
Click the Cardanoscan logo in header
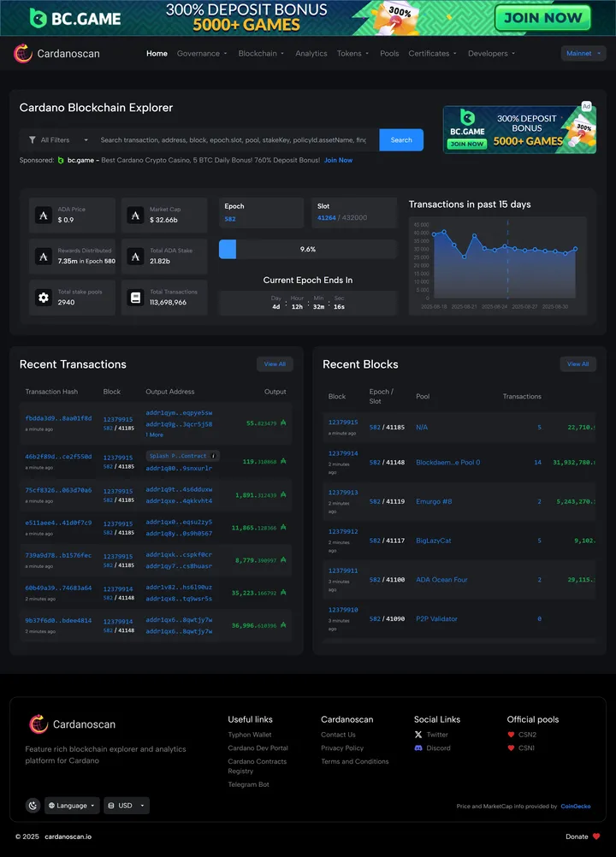click(x=56, y=54)
